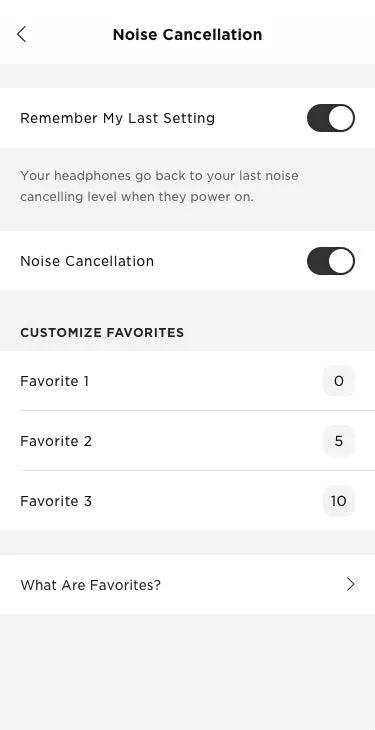
Task: Change Favorite 2 level value 5
Action: tap(339, 441)
